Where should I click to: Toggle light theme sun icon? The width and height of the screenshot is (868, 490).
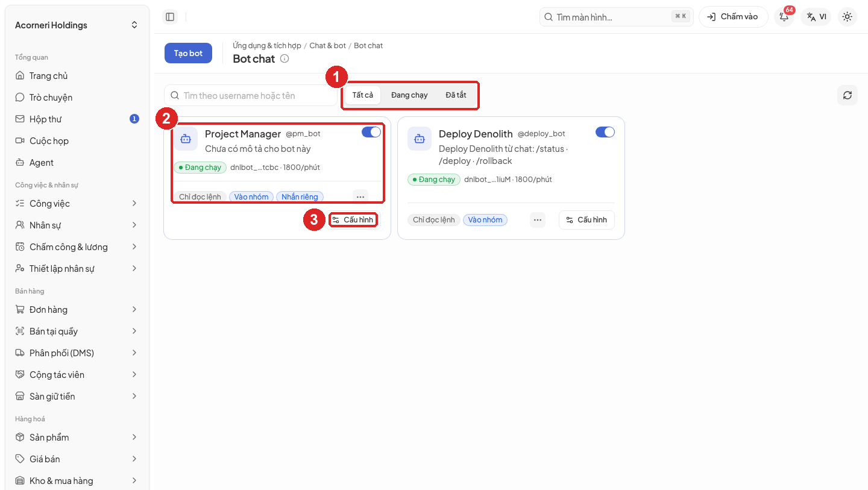click(x=848, y=17)
